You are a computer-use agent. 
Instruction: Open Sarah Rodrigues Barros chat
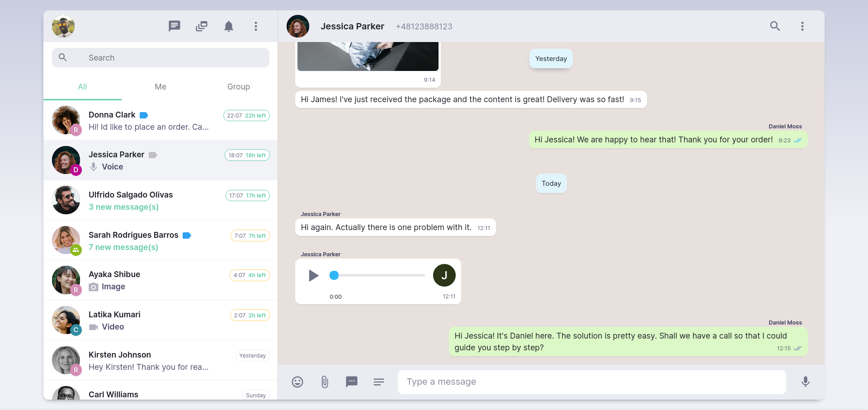(x=160, y=240)
